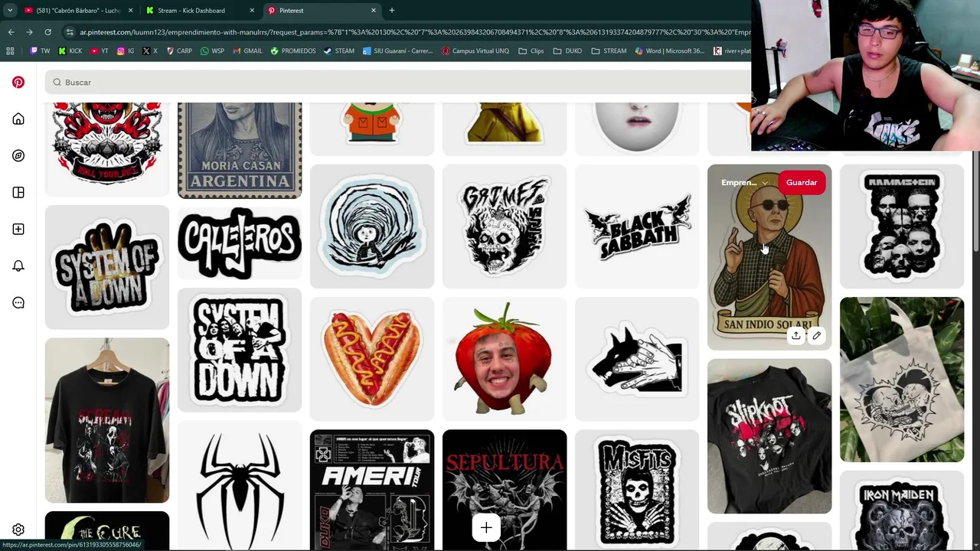
Task: Open Word Microsoft 365 bookmark
Action: coord(669,51)
